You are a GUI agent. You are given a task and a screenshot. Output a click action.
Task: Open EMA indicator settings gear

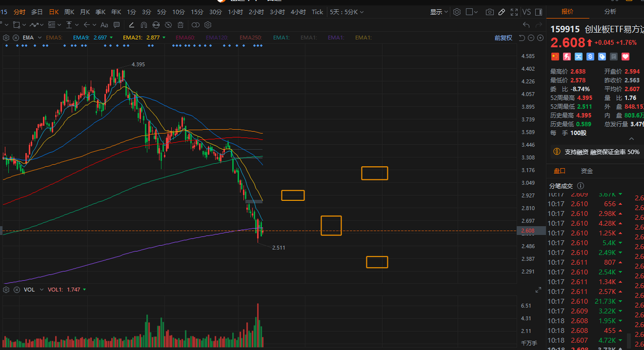(6, 38)
